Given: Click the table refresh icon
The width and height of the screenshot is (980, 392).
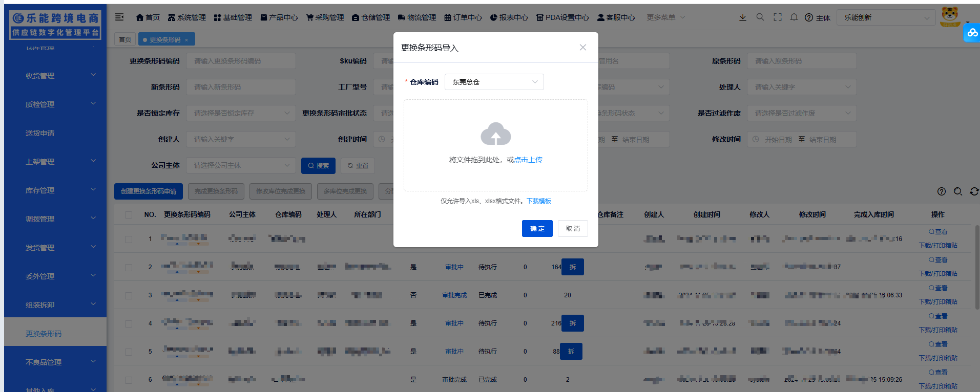Looking at the screenshot, I should click(974, 191).
